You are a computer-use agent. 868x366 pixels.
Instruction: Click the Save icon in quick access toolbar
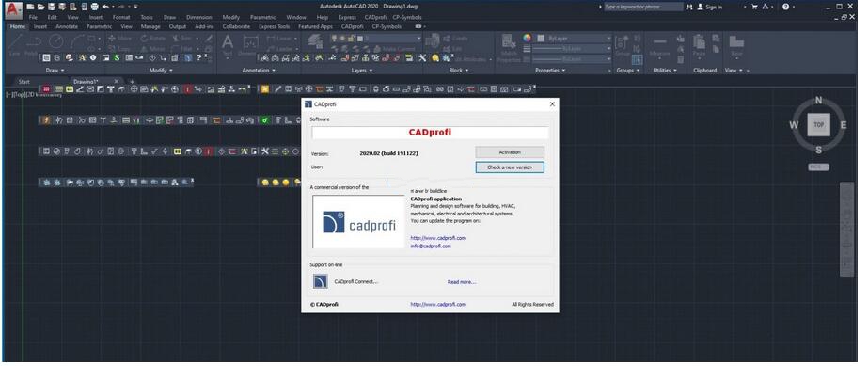coord(52,7)
